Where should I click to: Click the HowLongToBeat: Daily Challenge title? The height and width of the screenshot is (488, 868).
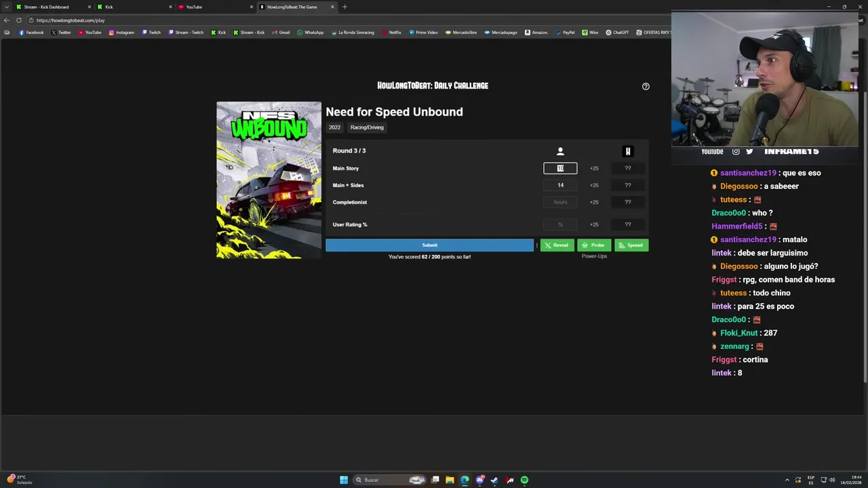pyautogui.click(x=433, y=85)
